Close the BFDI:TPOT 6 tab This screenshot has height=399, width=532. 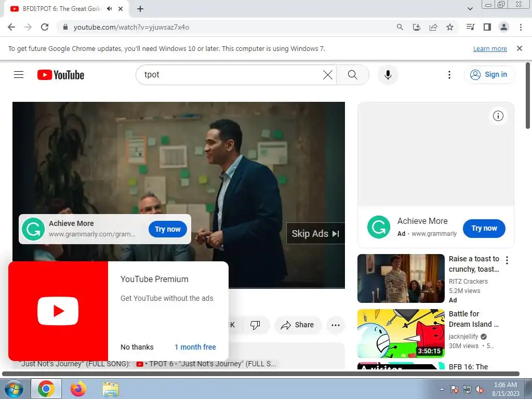pyautogui.click(x=121, y=9)
